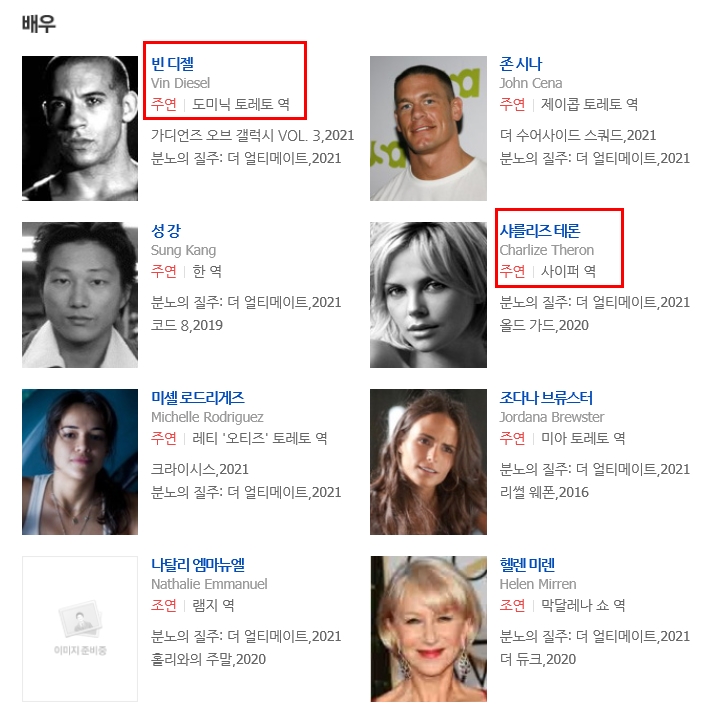Click 조다나 브류스터 actor name link
Viewport: 717px width, 713px height.
[x=546, y=397]
